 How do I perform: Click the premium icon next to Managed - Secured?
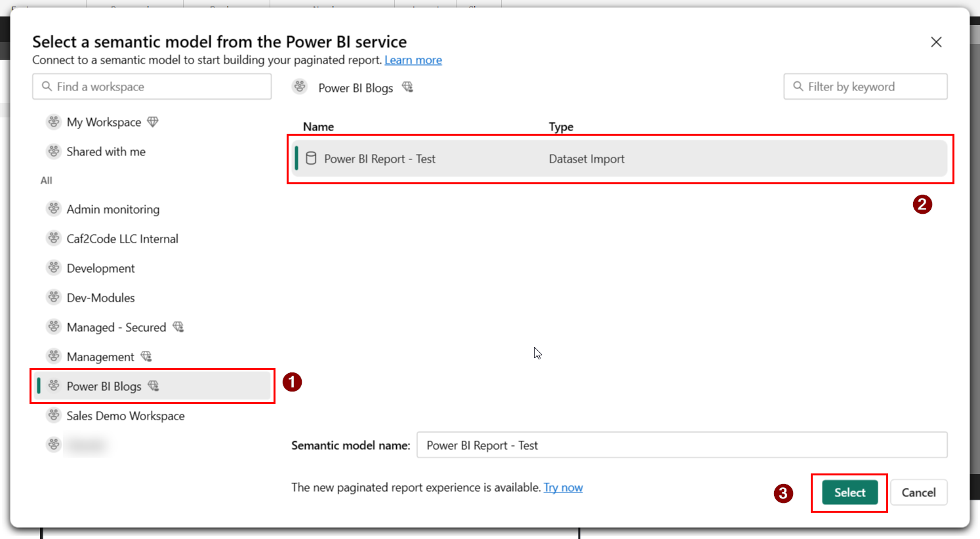click(x=178, y=327)
